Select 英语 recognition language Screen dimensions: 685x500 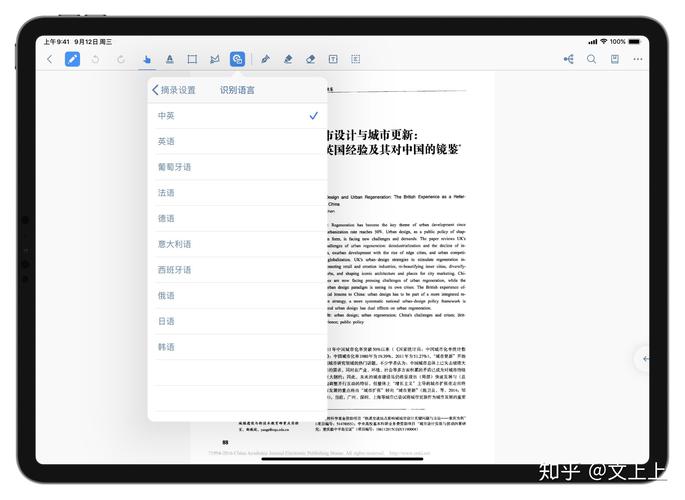pos(238,141)
